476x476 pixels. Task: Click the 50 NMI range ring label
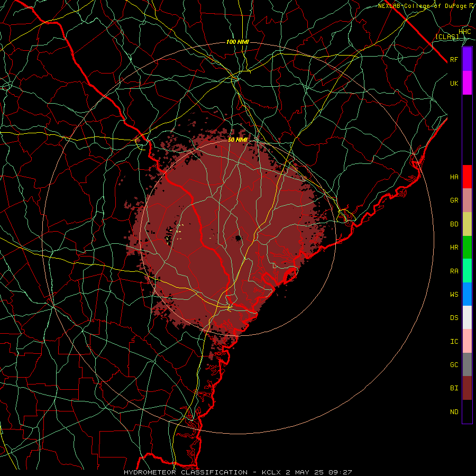coord(237,140)
